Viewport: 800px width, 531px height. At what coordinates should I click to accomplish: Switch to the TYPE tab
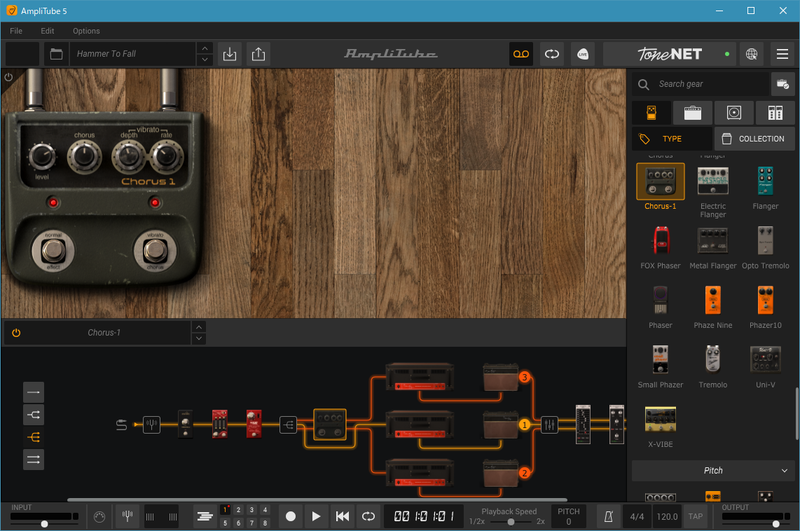coord(672,139)
